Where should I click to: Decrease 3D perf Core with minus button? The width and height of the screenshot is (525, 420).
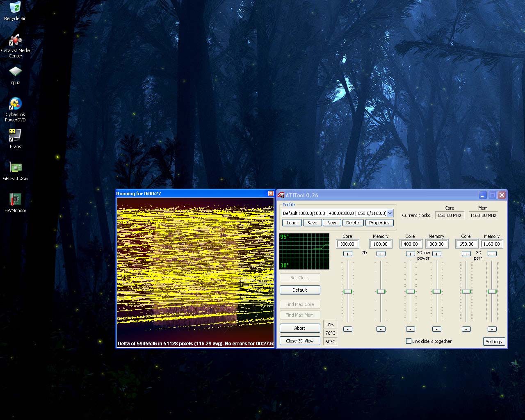click(466, 329)
